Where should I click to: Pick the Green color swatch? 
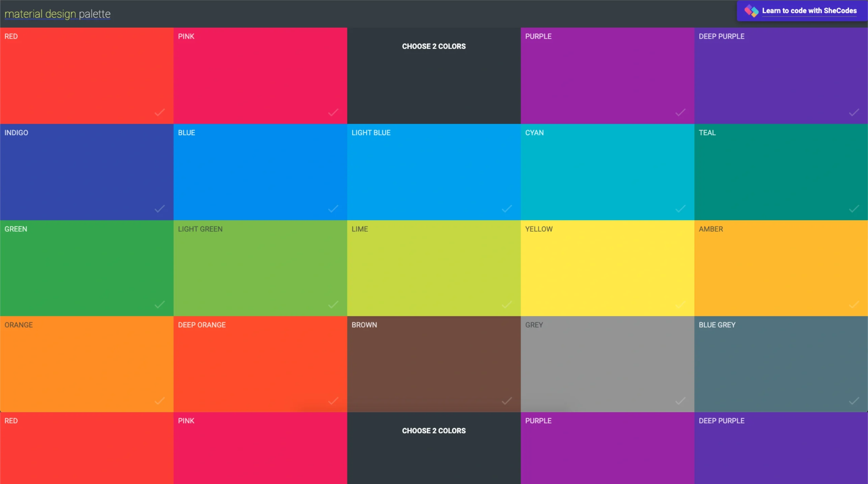click(x=87, y=268)
